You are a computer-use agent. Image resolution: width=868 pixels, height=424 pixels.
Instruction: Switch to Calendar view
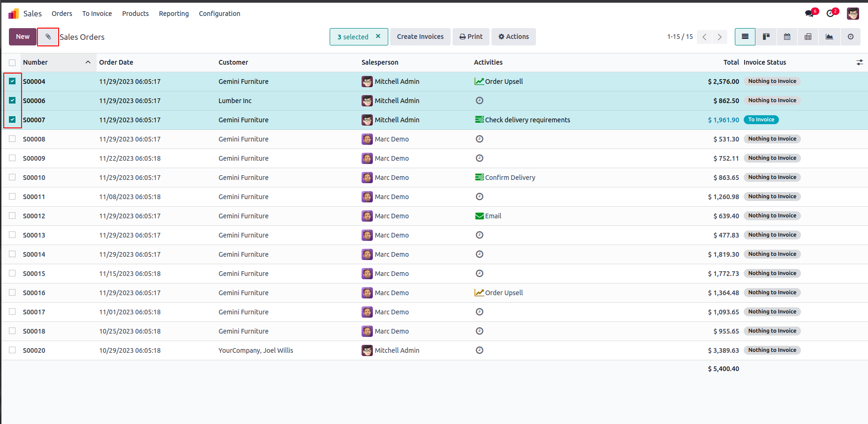coord(787,37)
